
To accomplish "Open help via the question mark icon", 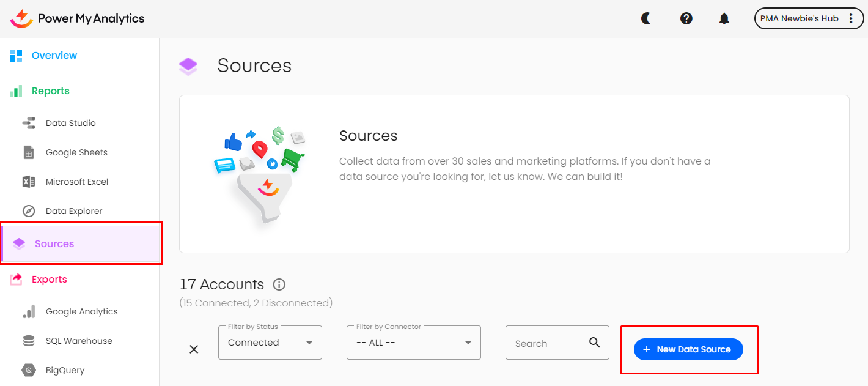I will [686, 18].
